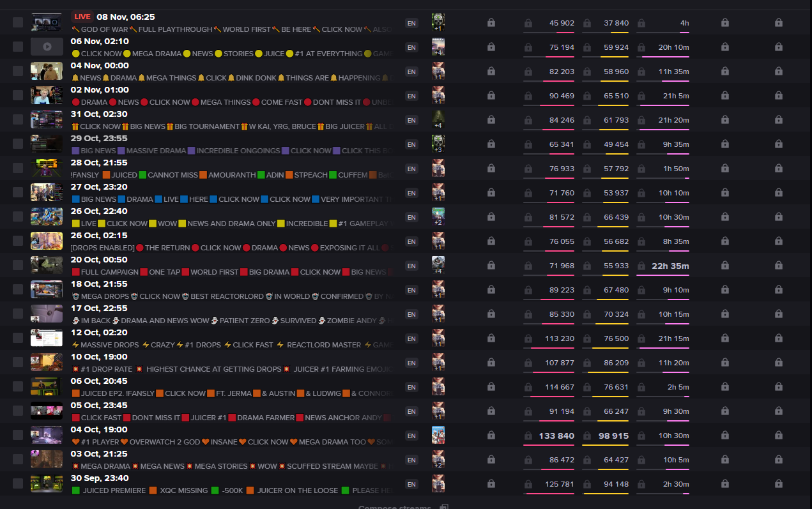The height and width of the screenshot is (509, 812).
Task: Click the lock icon beside 76 933
Action: [x=528, y=169]
